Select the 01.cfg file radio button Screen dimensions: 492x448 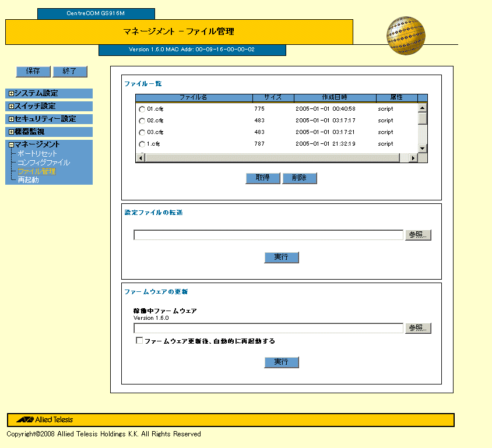[x=142, y=109]
